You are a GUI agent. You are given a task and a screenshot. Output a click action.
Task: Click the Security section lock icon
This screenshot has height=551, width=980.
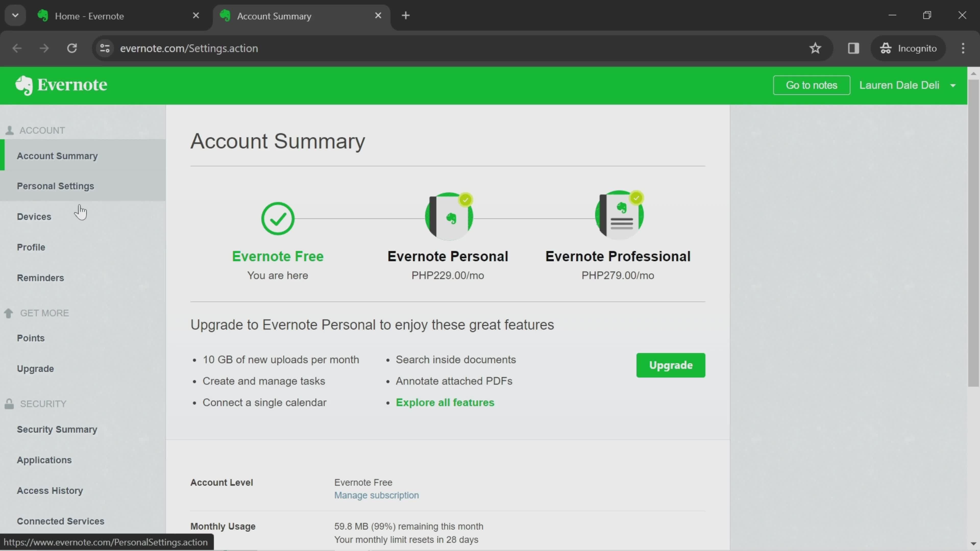pyautogui.click(x=9, y=403)
